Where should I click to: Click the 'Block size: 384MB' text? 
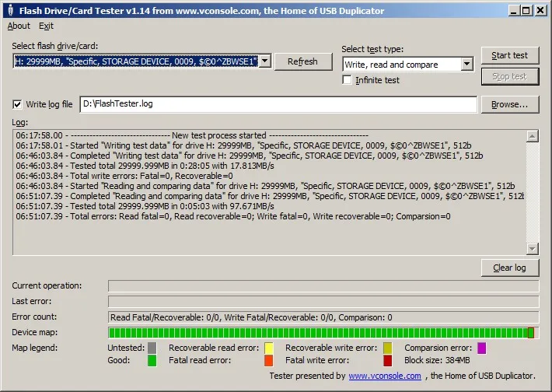pyautogui.click(x=437, y=360)
